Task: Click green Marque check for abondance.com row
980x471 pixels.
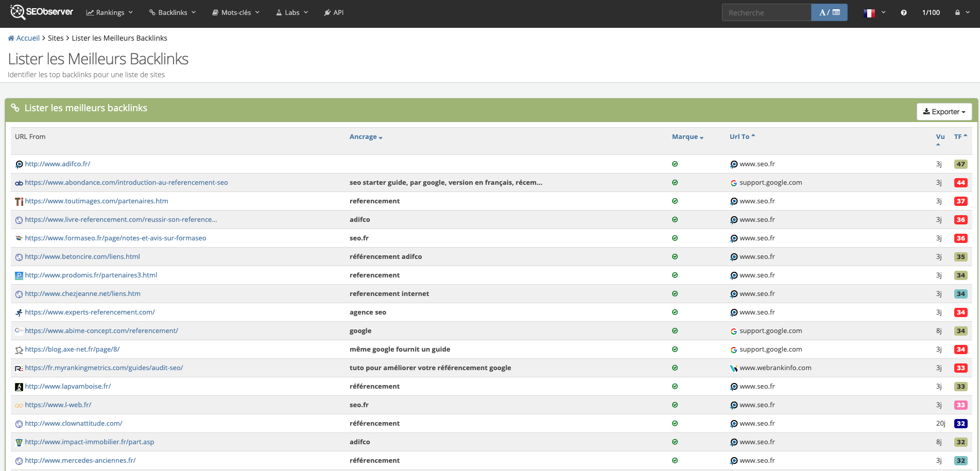Action: [x=675, y=183]
